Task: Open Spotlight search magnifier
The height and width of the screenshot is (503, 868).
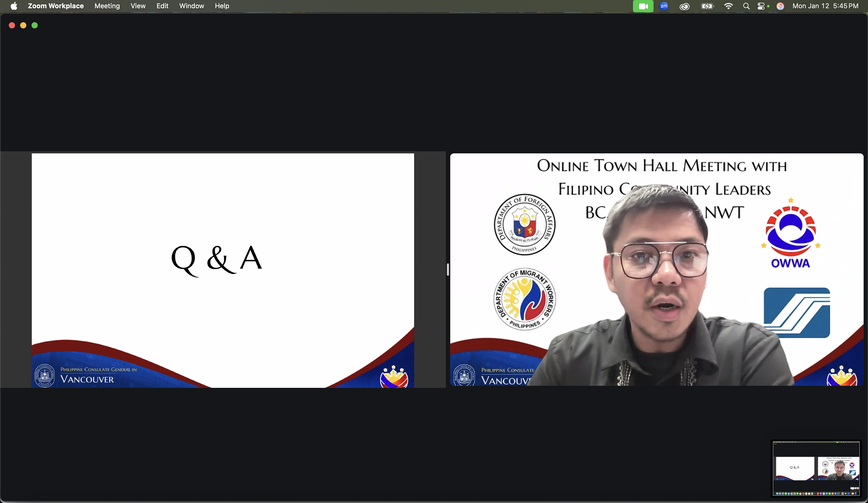Action: click(746, 6)
